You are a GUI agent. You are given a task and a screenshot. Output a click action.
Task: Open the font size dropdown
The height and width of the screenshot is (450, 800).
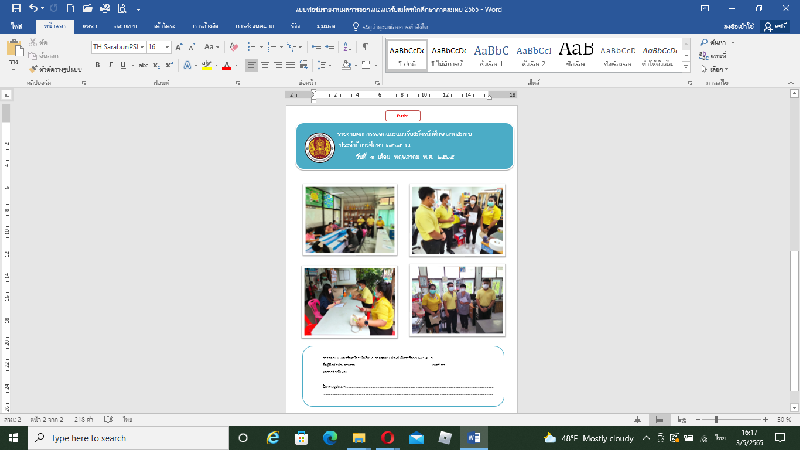coord(167,47)
